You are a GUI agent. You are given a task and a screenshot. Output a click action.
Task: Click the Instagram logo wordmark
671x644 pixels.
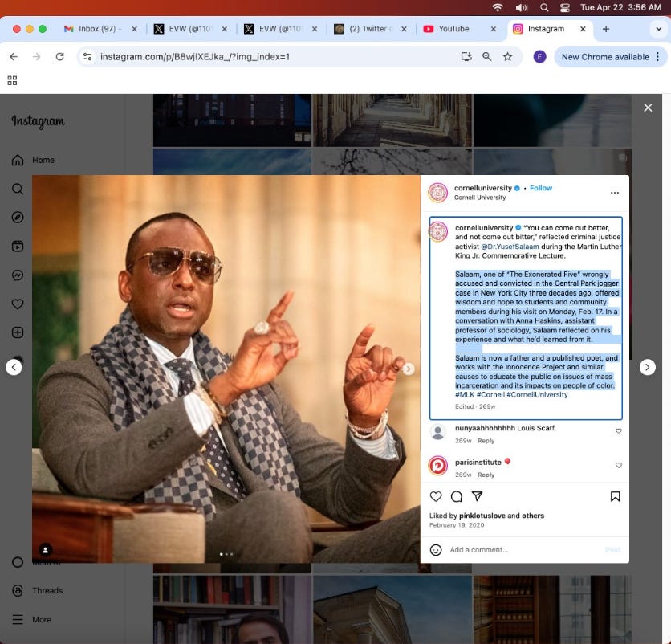point(38,121)
